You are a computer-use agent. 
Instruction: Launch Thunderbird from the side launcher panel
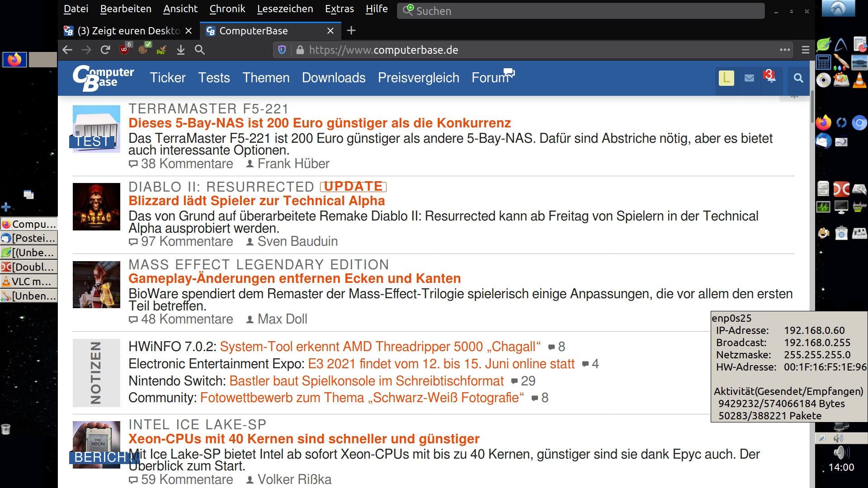point(824,141)
